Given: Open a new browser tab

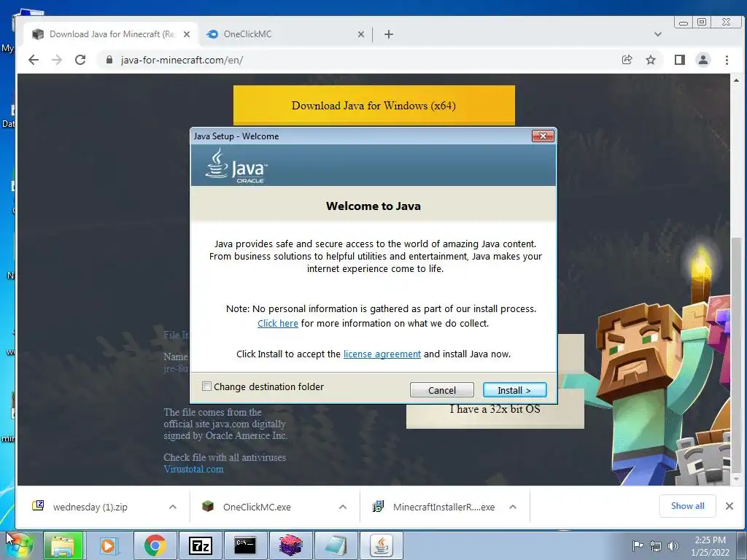Looking at the screenshot, I should (389, 34).
